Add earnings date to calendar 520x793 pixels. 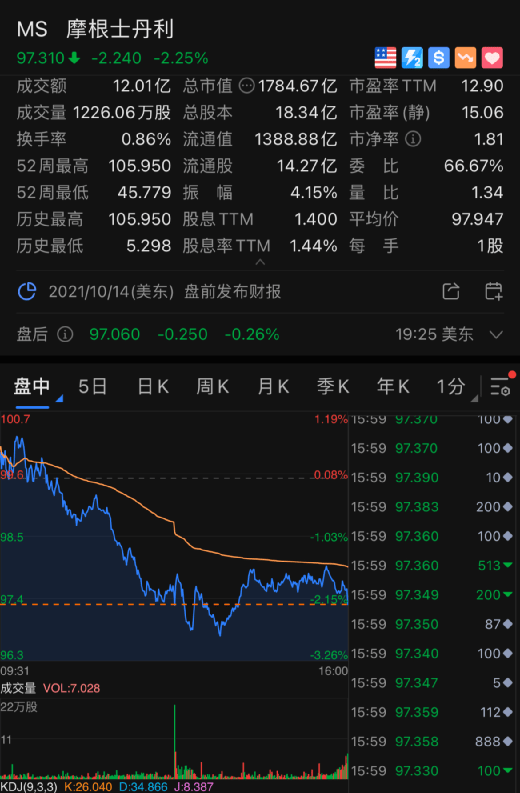click(x=494, y=291)
